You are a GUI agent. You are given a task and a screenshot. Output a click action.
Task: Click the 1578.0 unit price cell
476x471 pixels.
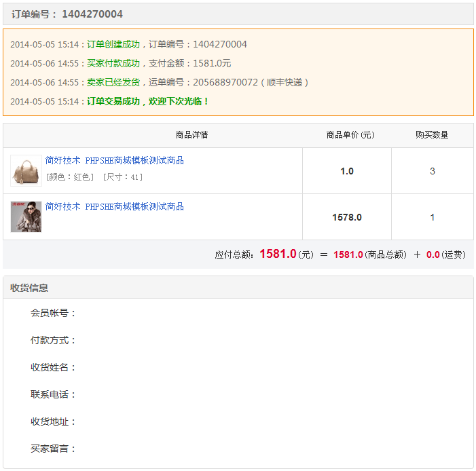(346, 218)
